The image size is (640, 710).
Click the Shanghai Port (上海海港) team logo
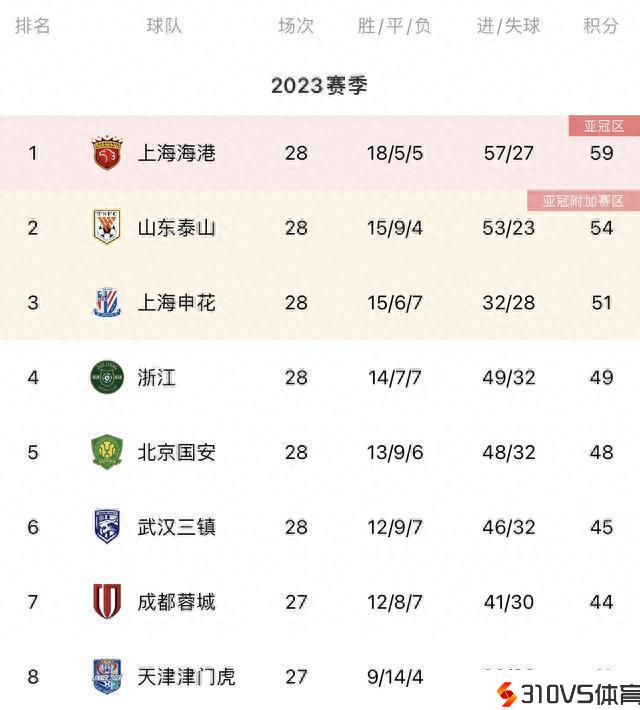[106, 153]
